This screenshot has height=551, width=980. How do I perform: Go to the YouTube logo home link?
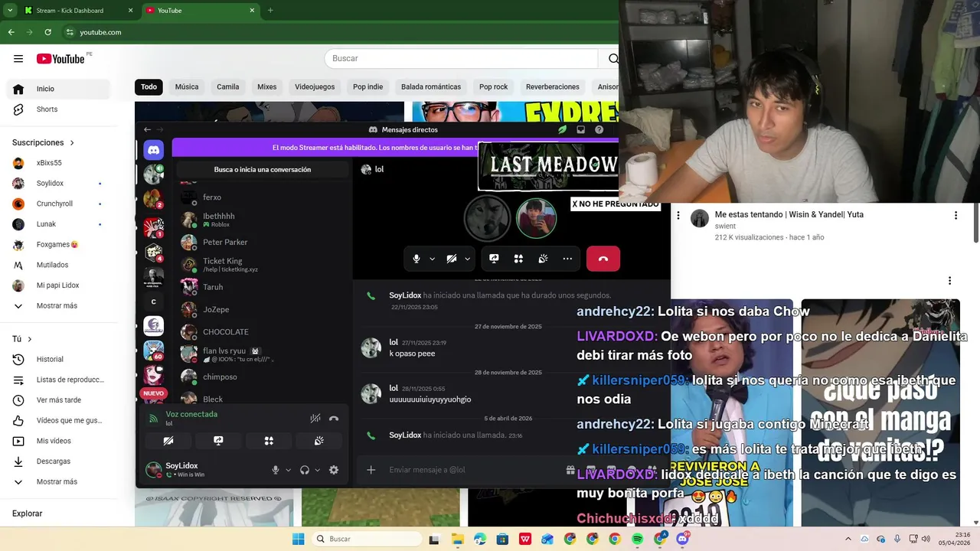click(60, 59)
